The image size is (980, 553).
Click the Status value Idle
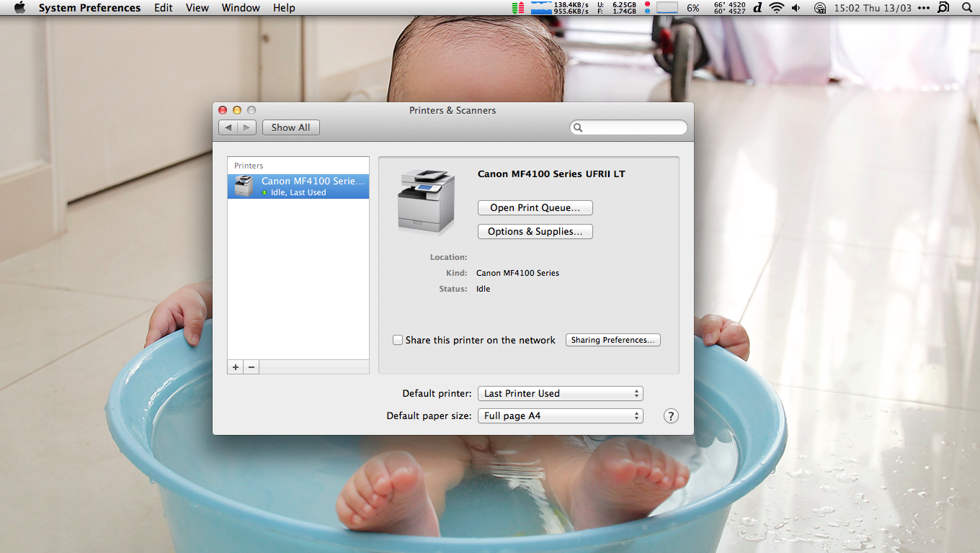(x=484, y=289)
